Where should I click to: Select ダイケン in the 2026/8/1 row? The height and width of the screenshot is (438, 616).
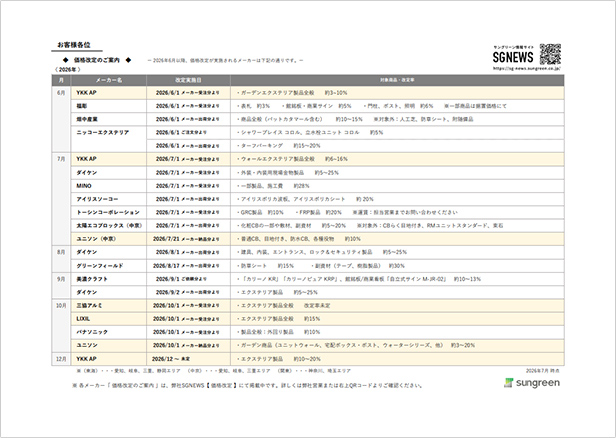(x=109, y=252)
